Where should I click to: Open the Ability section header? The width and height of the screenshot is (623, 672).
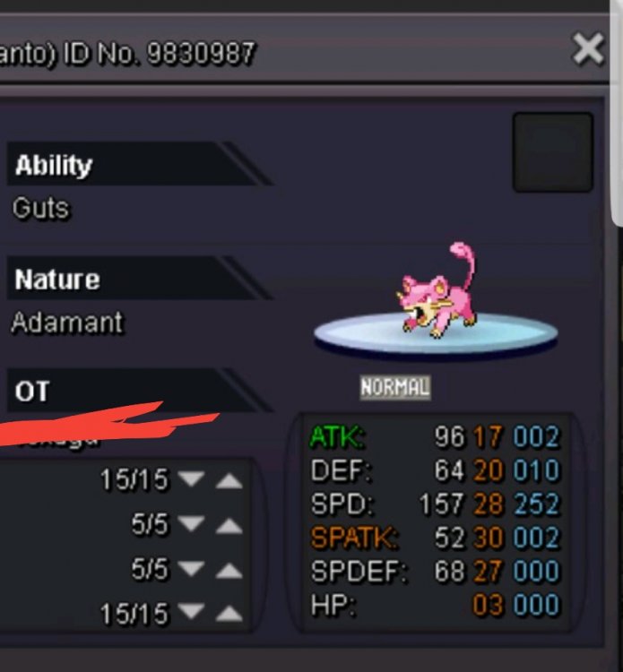pyautogui.click(x=139, y=164)
